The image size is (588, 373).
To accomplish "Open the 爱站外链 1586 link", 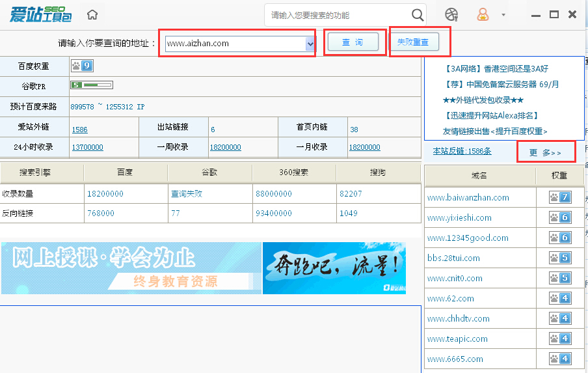I will (80, 130).
